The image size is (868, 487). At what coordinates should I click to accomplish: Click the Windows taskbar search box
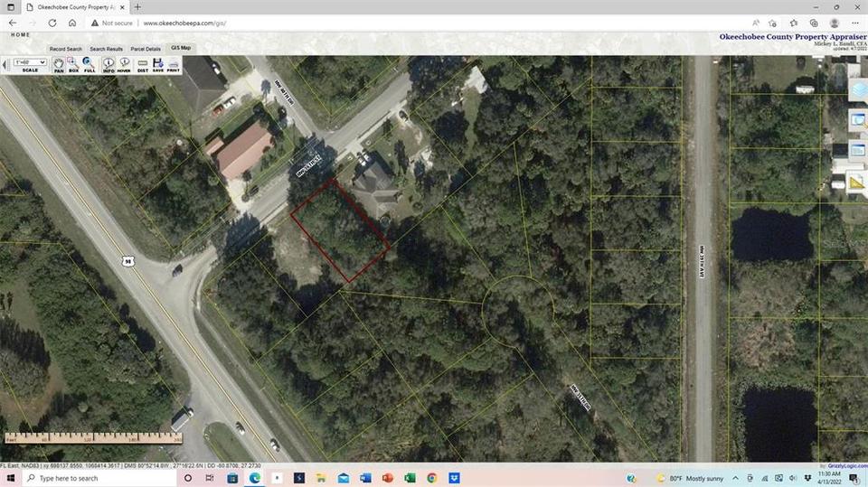coord(99,478)
